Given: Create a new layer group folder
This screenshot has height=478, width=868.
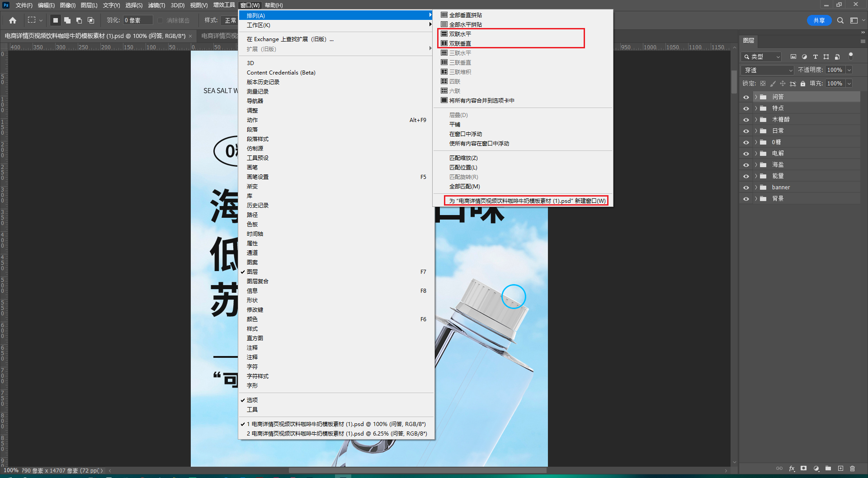Looking at the screenshot, I should tap(828, 469).
